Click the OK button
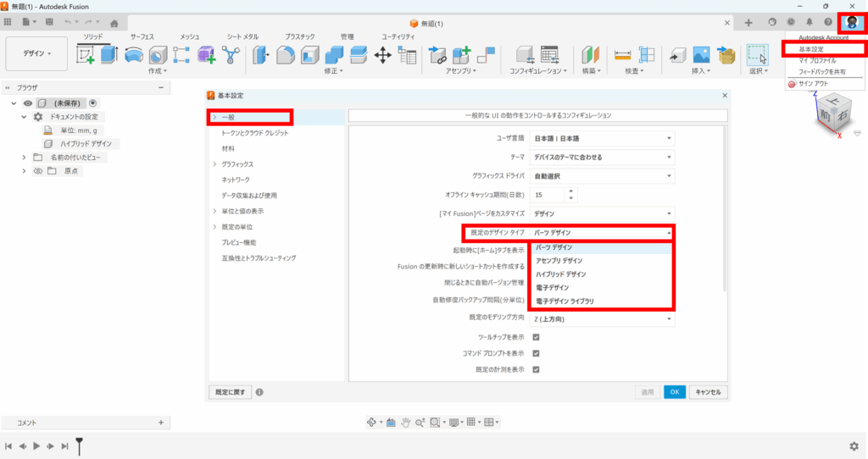The width and height of the screenshot is (868, 459). click(674, 392)
